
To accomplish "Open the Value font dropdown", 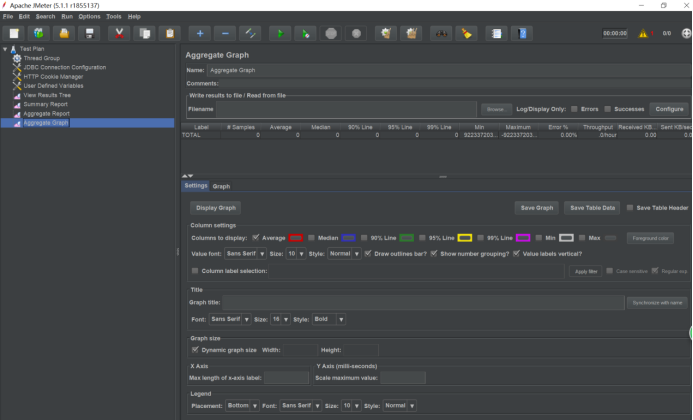I will 245,254.
